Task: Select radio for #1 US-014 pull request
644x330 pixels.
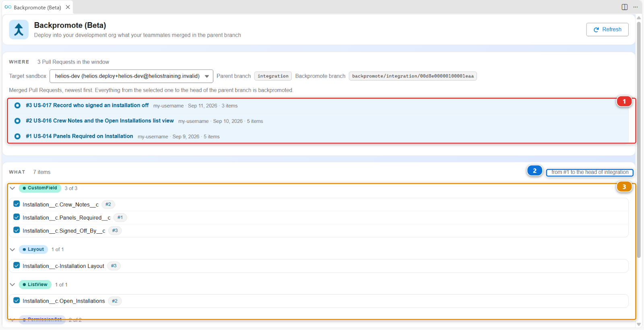Action: pyautogui.click(x=17, y=136)
